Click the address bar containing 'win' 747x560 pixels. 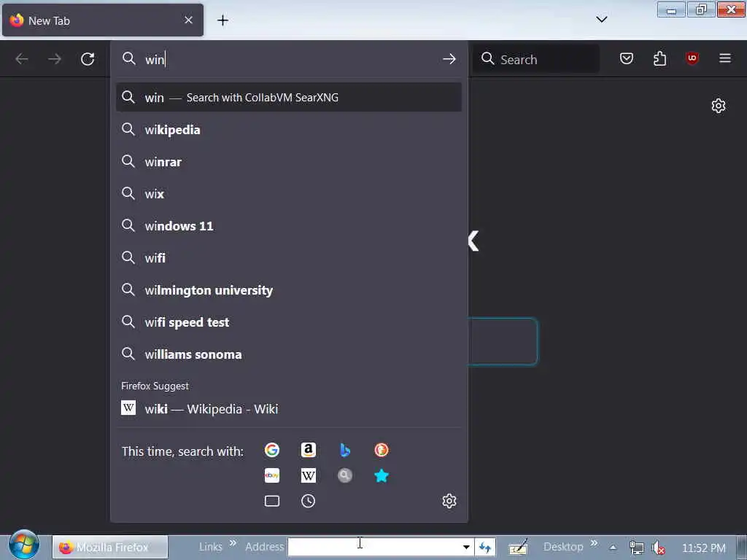point(289,59)
